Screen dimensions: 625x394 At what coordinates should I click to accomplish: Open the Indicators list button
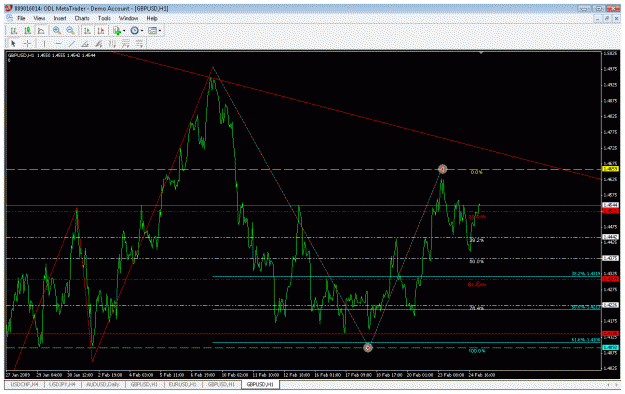tap(117, 31)
